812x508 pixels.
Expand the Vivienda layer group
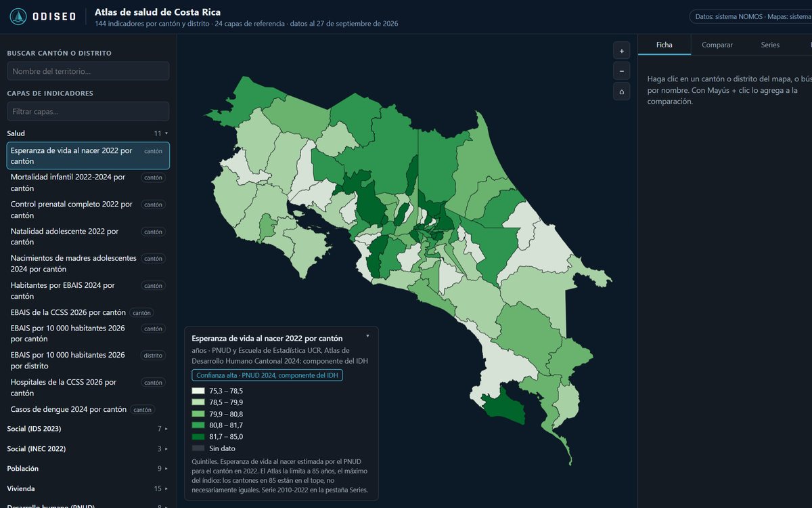point(88,488)
